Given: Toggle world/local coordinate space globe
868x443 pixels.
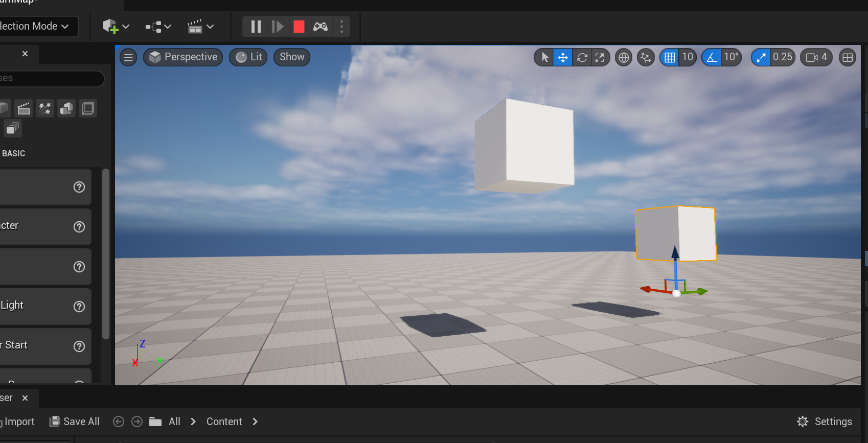Looking at the screenshot, I should [624, 57].
